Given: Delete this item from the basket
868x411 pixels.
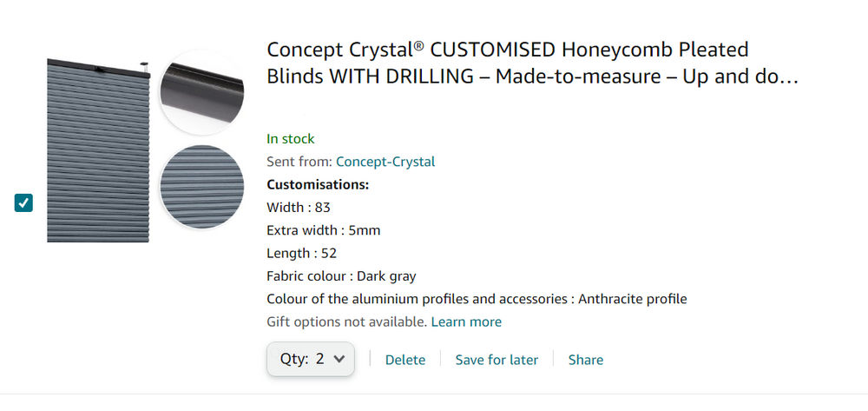Looking at the screenshot, I should 405,360.
